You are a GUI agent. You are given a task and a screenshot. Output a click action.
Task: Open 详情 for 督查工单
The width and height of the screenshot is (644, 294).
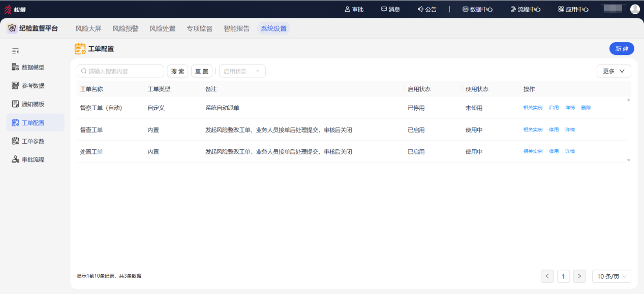pyautogui.click(x=570, y=129)
